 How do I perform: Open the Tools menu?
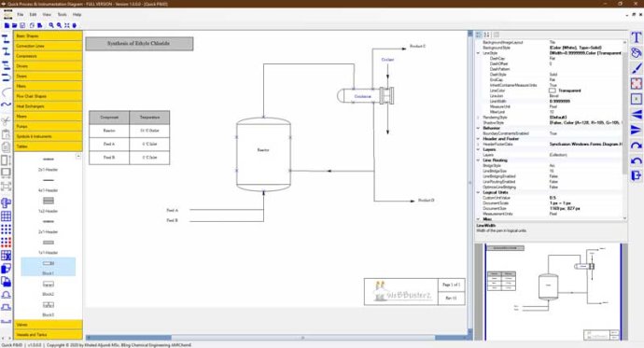pos(62,14)
